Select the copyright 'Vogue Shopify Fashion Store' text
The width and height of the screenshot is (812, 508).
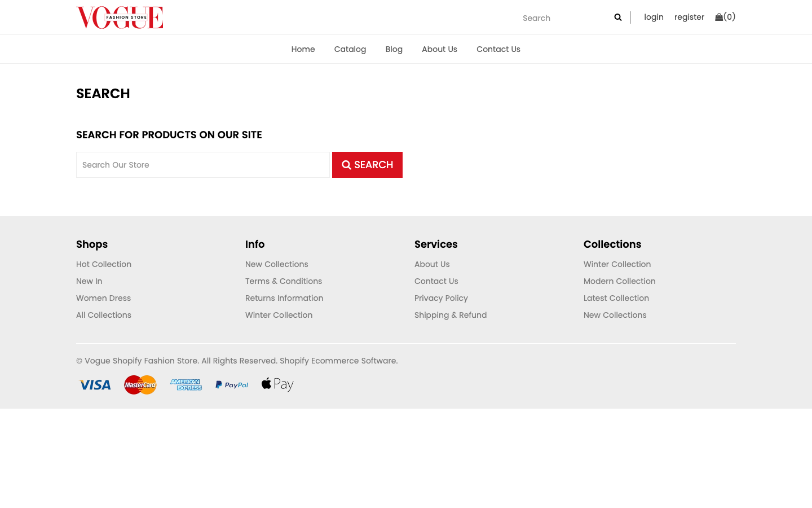tap(142, 361)
